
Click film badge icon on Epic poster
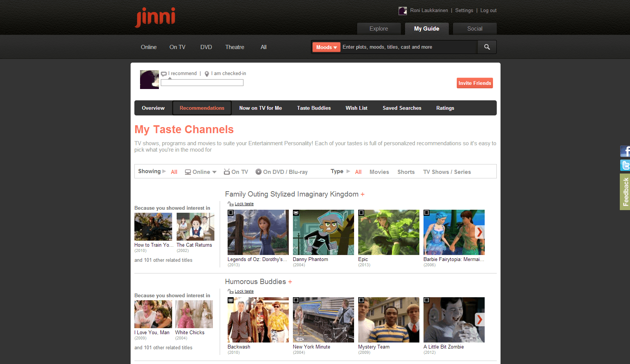[361, 213]
